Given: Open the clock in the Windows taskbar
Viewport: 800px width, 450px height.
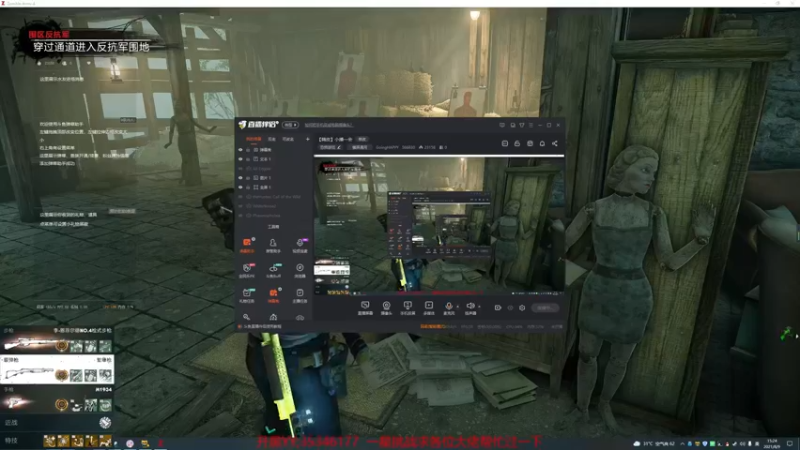Looking at the screenshot, I should [772, 443].
